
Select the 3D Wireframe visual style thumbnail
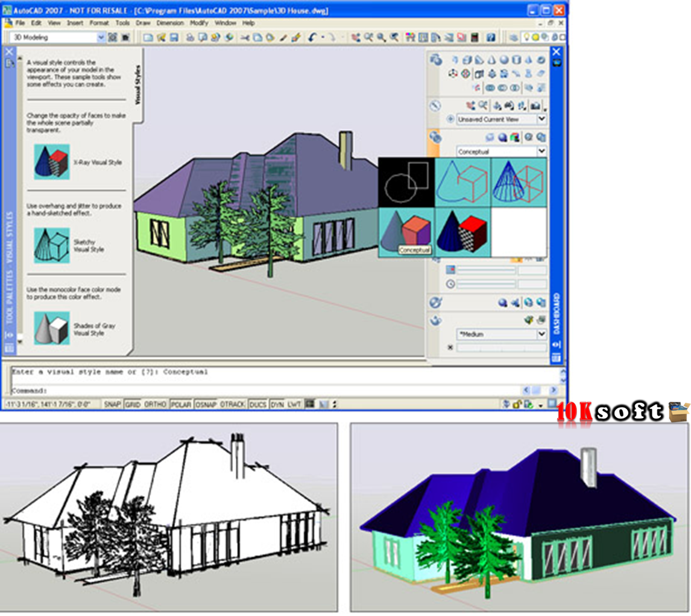click(x=519, y=182)
